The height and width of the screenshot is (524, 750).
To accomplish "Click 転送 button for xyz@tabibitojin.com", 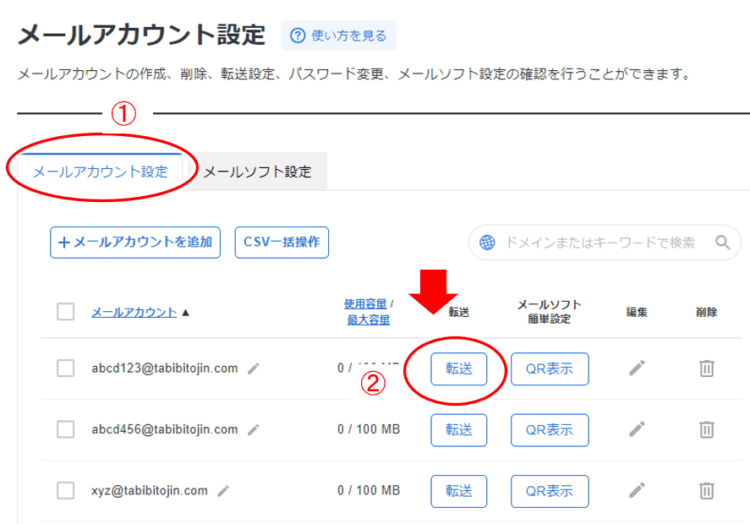I will click(x=459, y=491).
